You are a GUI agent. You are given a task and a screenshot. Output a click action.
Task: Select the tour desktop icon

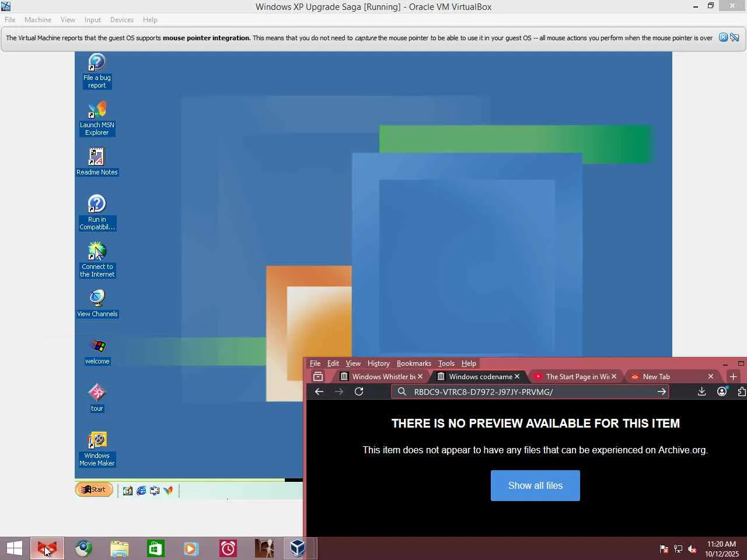pyautogui.click(x=97, y=398)
